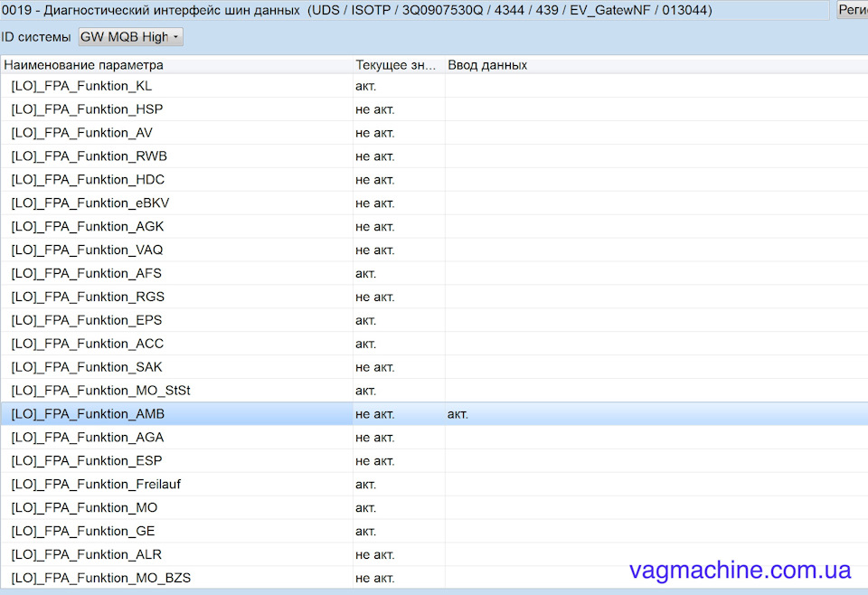The image size is (868, 595).
Task: Choose the [LO]_FPA_Funktion_HDC row
Action: point(434,180)
